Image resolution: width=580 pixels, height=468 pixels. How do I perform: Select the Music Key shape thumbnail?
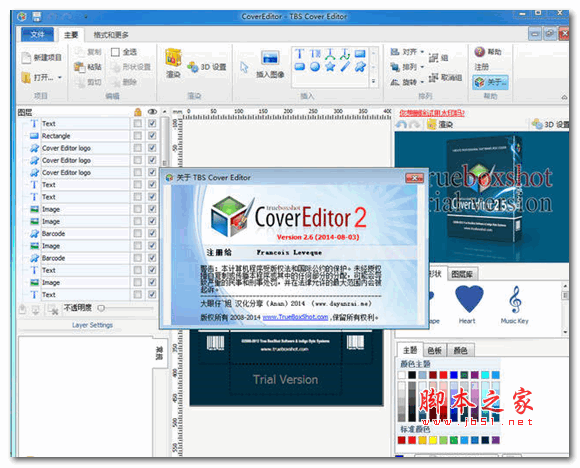515,299
